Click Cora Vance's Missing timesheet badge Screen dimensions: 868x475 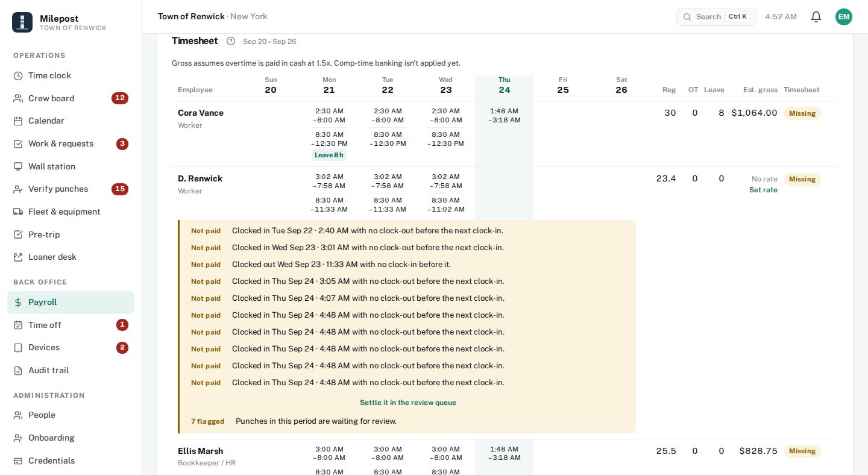click(x=802, y=113)
